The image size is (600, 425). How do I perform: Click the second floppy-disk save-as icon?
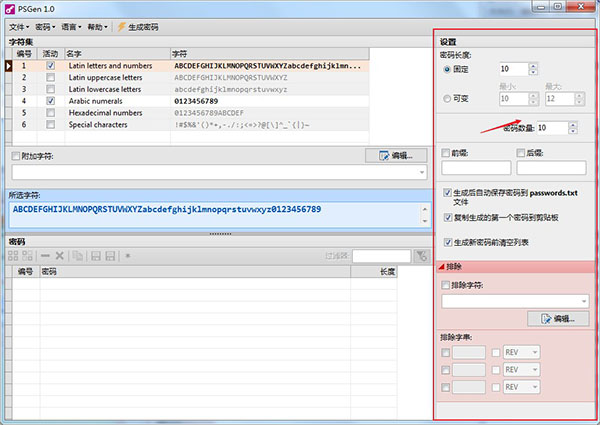click(110, 256)
